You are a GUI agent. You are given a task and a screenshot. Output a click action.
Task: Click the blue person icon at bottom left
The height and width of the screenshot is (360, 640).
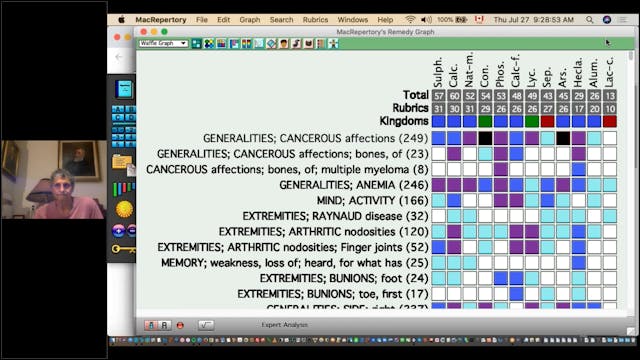point(151,325)
